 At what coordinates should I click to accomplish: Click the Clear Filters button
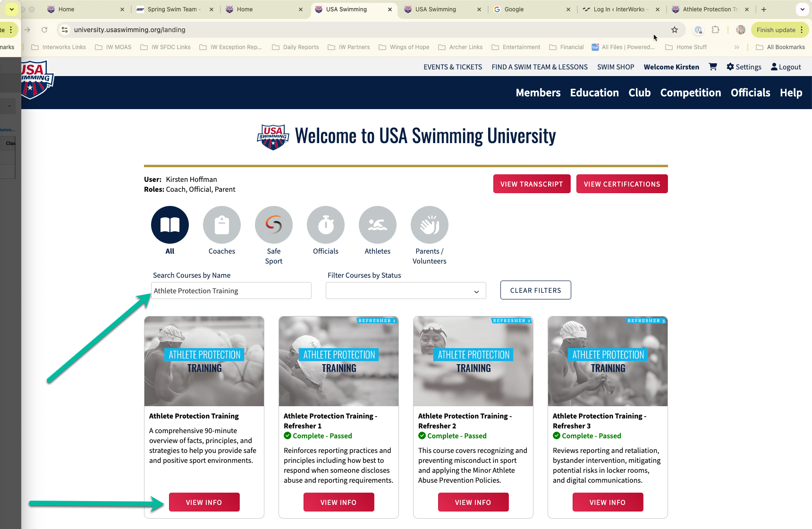[x=535, y=290]
